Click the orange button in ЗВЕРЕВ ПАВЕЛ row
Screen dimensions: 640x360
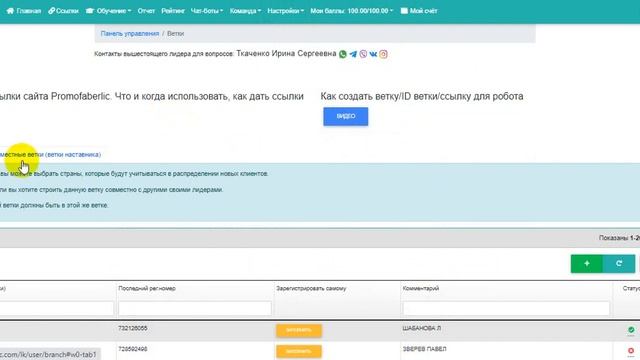[299, 351]
